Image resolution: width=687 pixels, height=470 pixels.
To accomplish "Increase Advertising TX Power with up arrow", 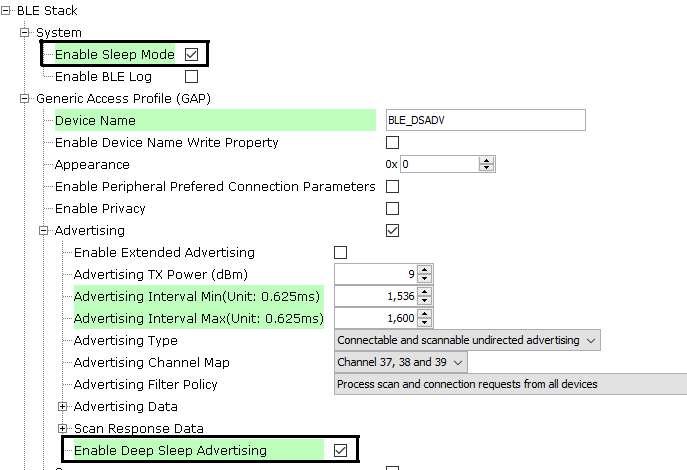I will 425,270.
